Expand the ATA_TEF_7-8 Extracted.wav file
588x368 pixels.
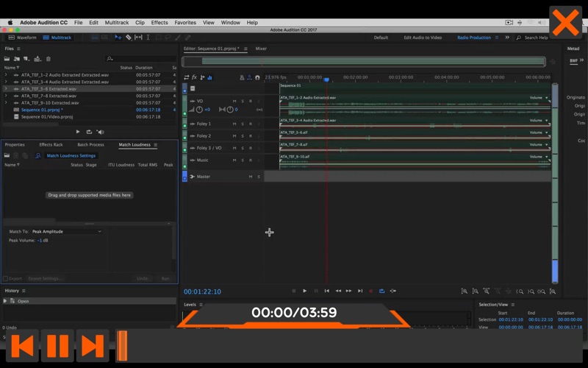tap(6, 96)
